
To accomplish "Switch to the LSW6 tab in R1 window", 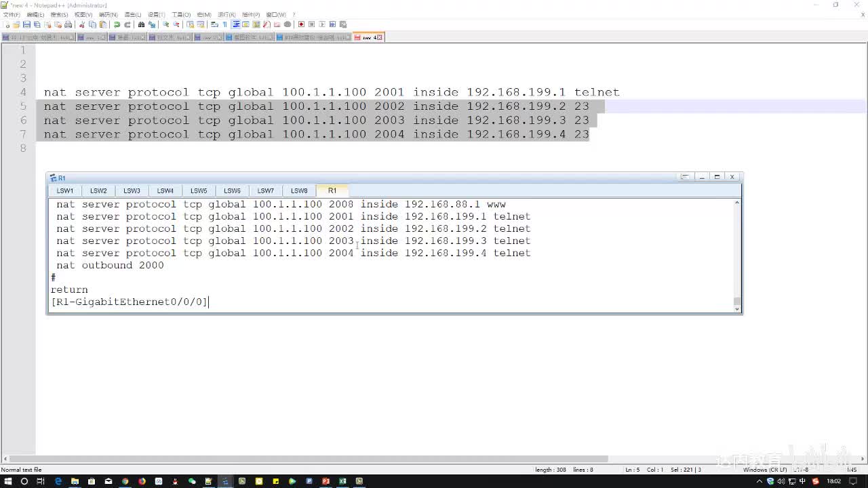I will click(233, 190).
